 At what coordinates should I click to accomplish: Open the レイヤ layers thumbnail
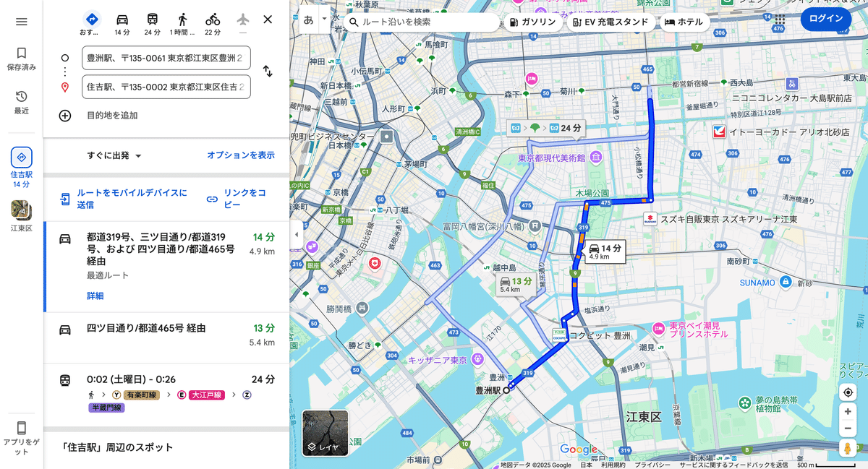click(x=325, y=434)
